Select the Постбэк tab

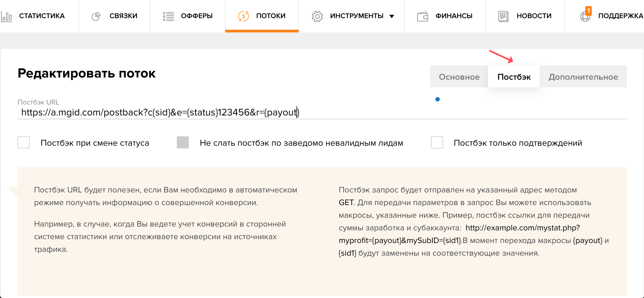[514, 77]
